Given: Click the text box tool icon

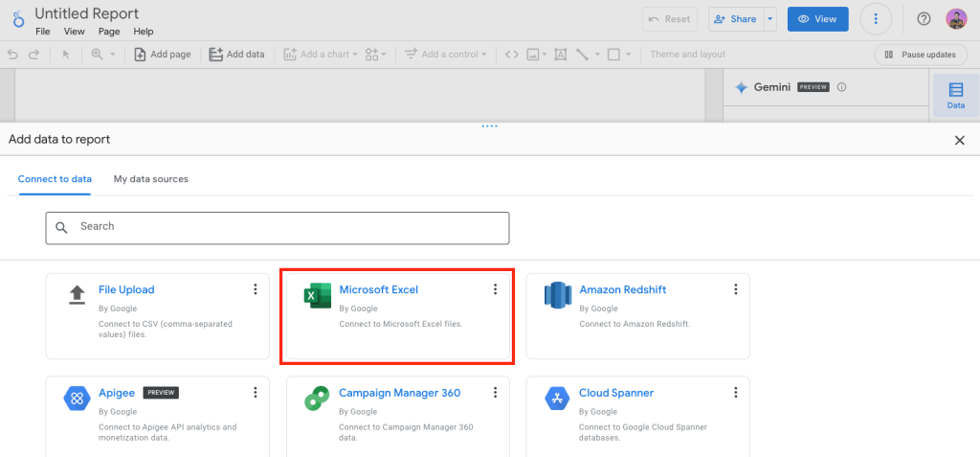Looking at the screenshot, I should coord(561,55).
